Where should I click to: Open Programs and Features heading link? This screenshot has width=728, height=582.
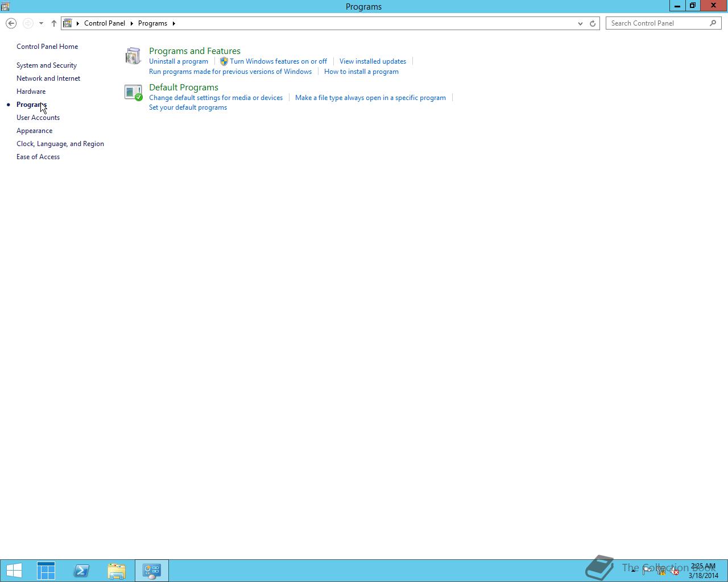pos(195,51)
